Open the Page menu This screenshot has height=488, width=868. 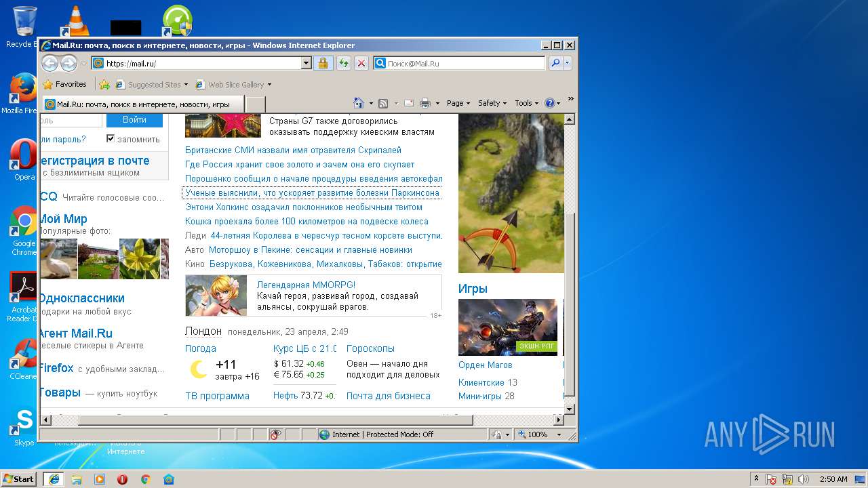tap(458, 103)
